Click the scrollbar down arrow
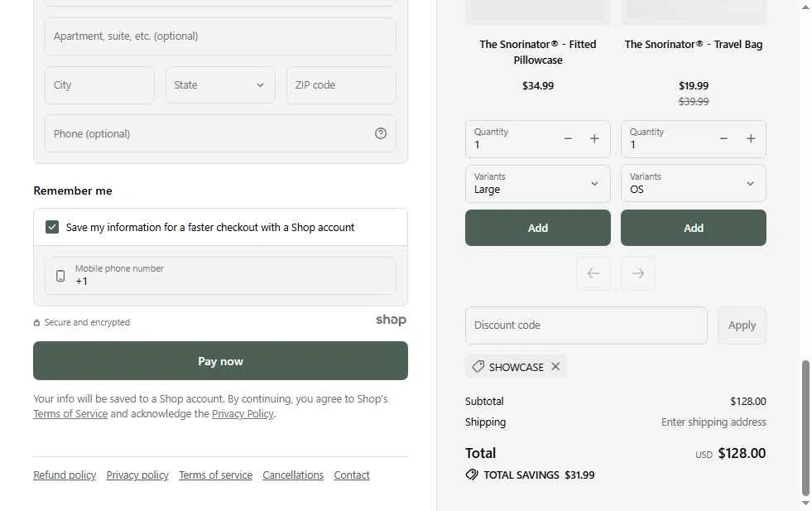812x511 pixels. pos(805,504)
